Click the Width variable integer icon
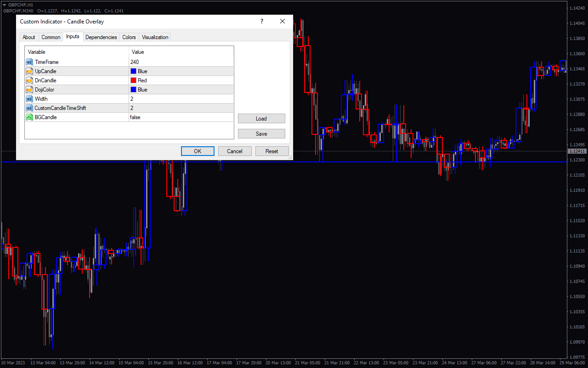Screen dimensions: 588x368 coord(29,99)
